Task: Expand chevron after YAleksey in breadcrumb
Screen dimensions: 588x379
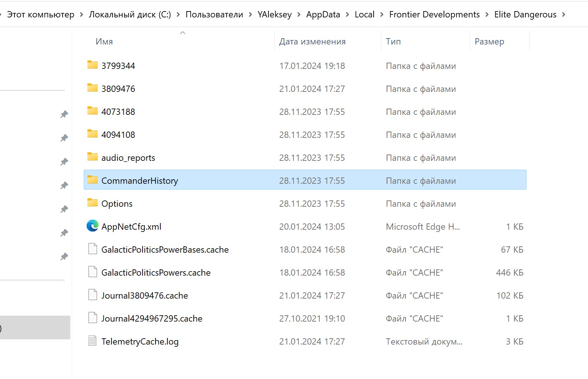Action: click(x=299, y=14)
